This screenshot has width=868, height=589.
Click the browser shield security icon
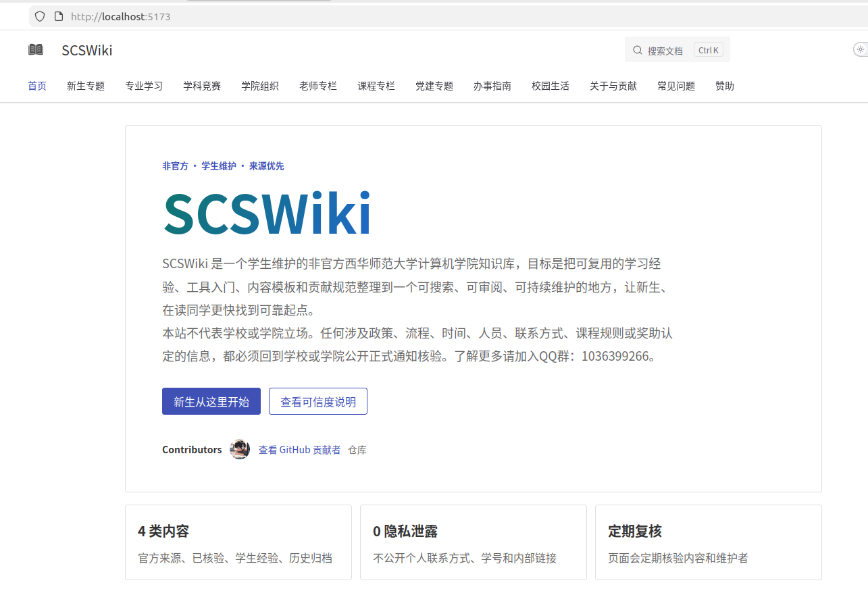tap(40, 16)
